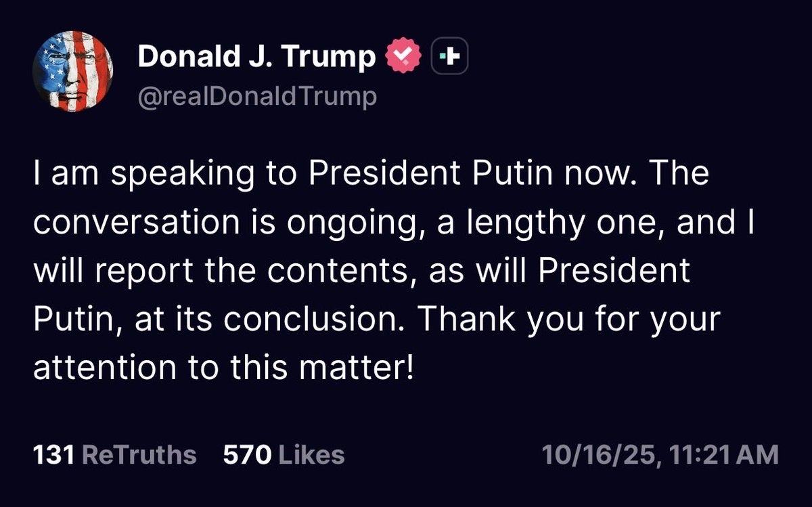Click the 570 likes count number

(x=248, y=455)
